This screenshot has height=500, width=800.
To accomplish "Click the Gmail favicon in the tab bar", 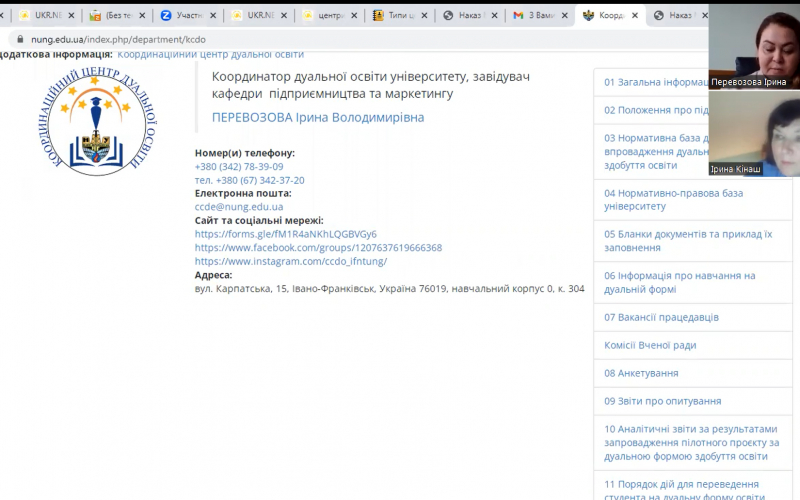I will tap(518, 16).
